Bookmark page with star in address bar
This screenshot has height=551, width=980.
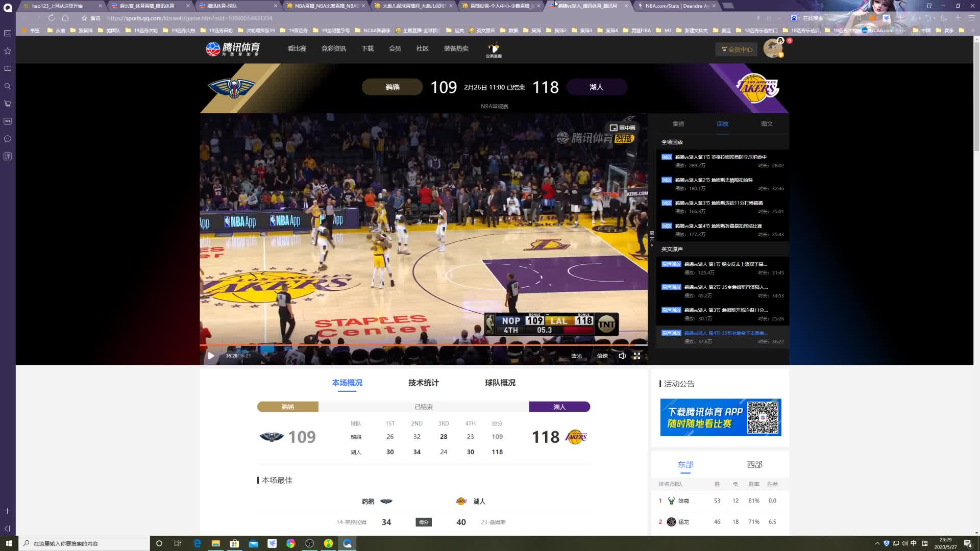[84, 18]
